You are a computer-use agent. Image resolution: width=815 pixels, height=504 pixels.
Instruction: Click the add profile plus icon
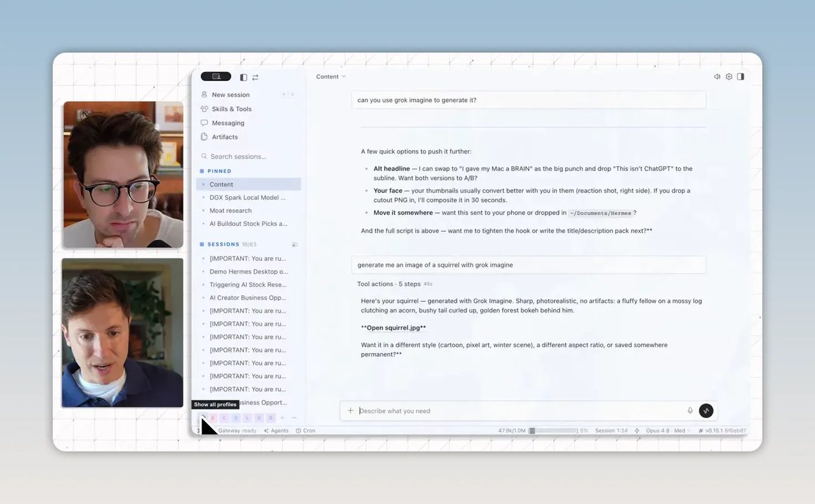283,418
